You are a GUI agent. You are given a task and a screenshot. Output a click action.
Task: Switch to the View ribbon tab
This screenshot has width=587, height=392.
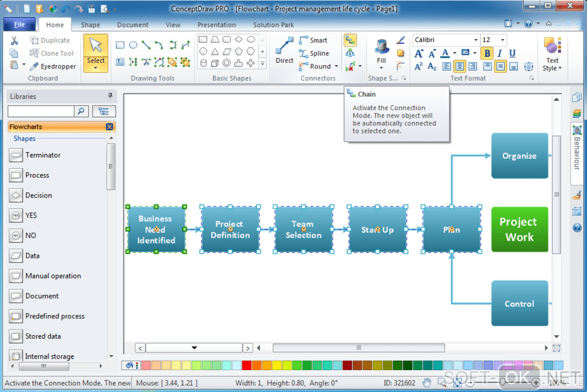173,25
